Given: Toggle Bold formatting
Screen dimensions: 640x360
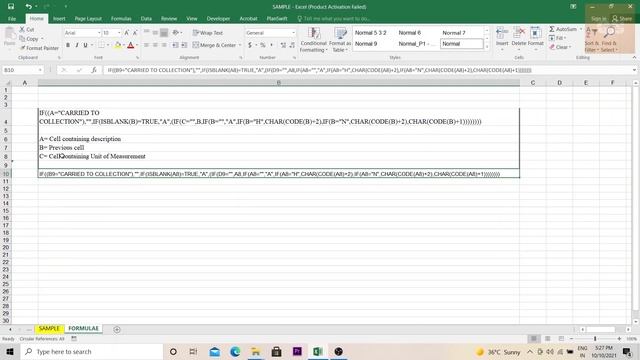Looking at the screenshot, I should (68, 45).
